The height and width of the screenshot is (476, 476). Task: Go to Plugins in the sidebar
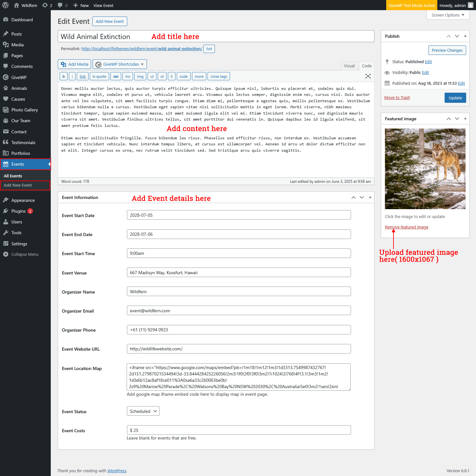[18, 211]
